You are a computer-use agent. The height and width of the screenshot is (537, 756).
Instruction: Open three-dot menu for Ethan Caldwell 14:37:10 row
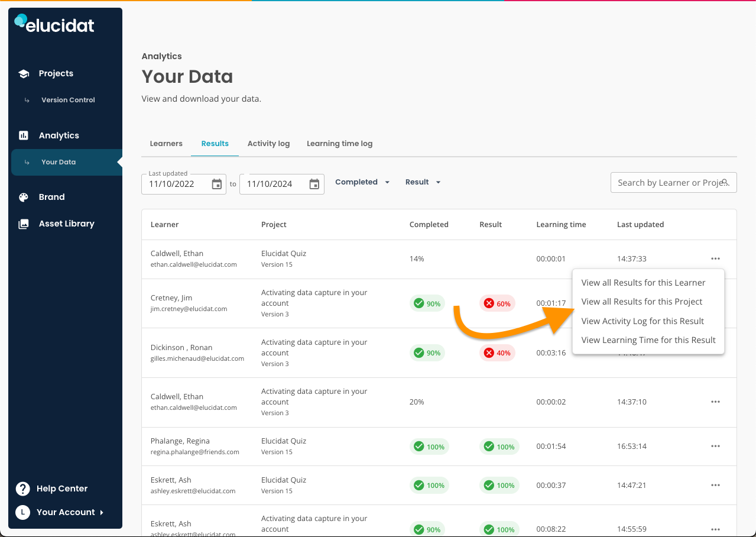pyautogui.click(x=715, y=402)
